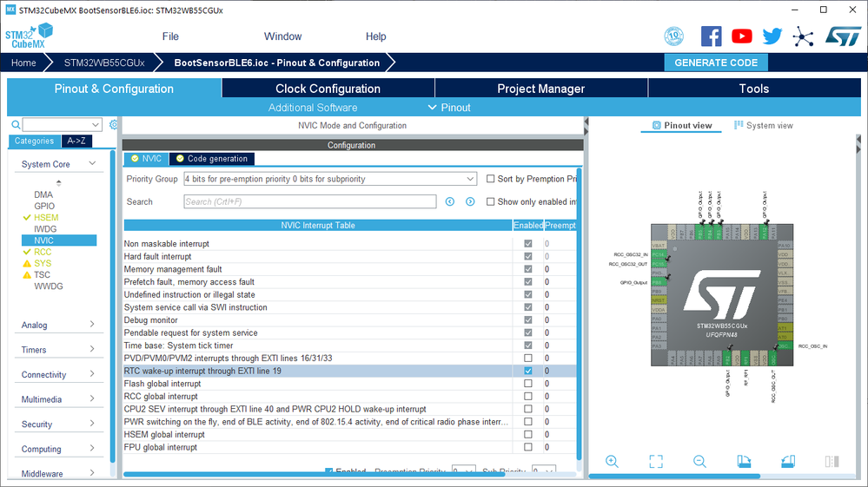Click the GENERATE CODE button
Screen dimensions: 868x487
click(716, 63)
